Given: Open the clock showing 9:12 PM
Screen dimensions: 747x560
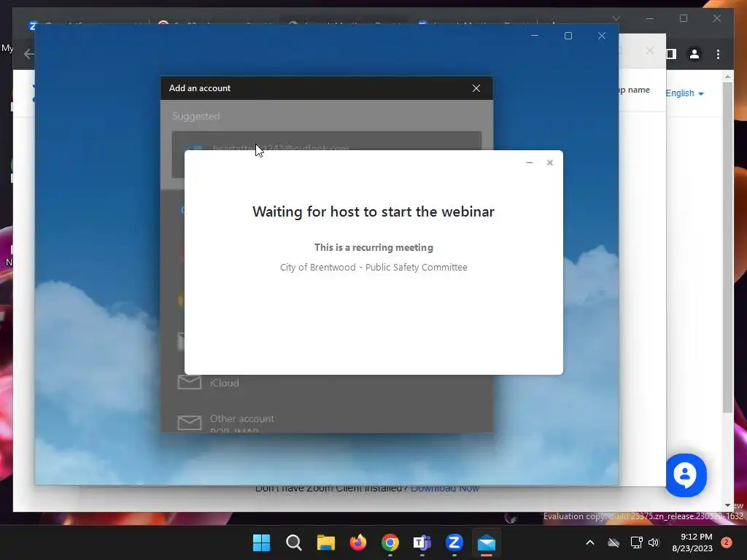Looking at the screenshot, I should 692,542.
